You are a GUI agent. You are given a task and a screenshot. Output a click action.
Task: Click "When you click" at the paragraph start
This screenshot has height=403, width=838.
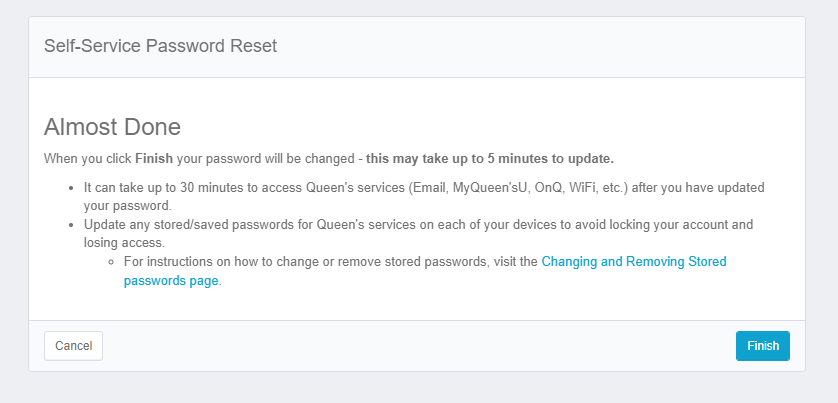pos(88,159)
